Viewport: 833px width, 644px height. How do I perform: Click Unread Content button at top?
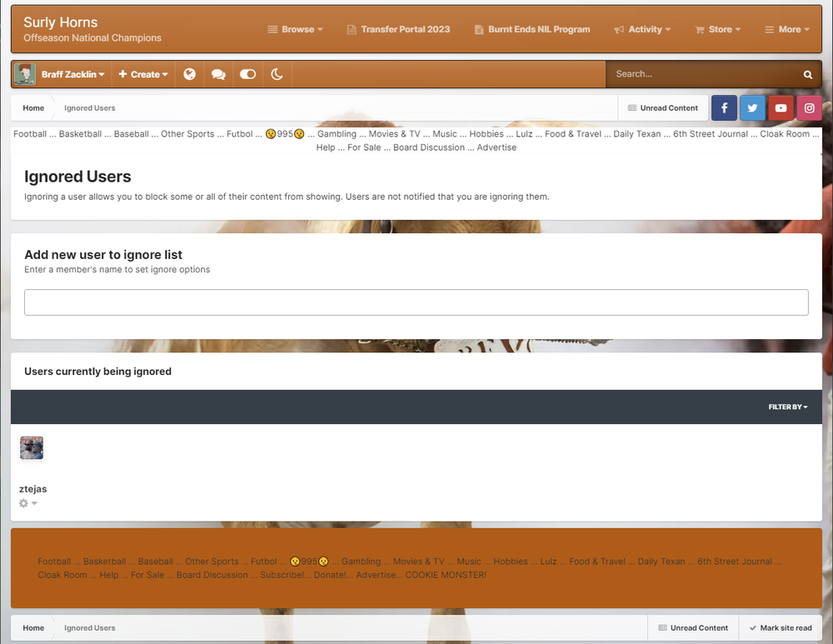pyautogui.click(x=663, y=108)
